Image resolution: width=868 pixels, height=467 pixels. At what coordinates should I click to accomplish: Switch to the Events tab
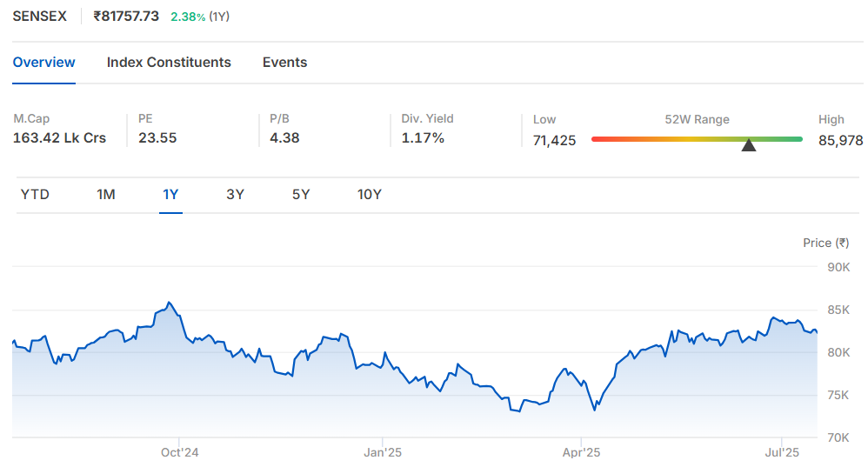click(x=284, y=62)
